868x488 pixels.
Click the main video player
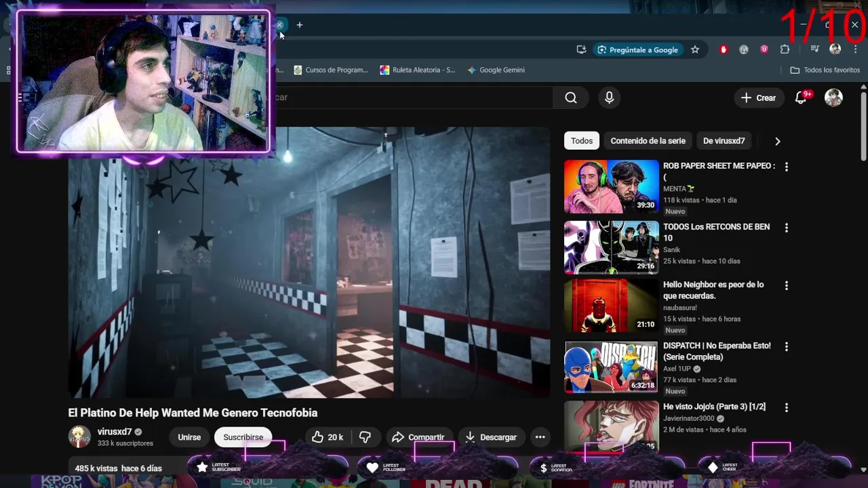309,262
